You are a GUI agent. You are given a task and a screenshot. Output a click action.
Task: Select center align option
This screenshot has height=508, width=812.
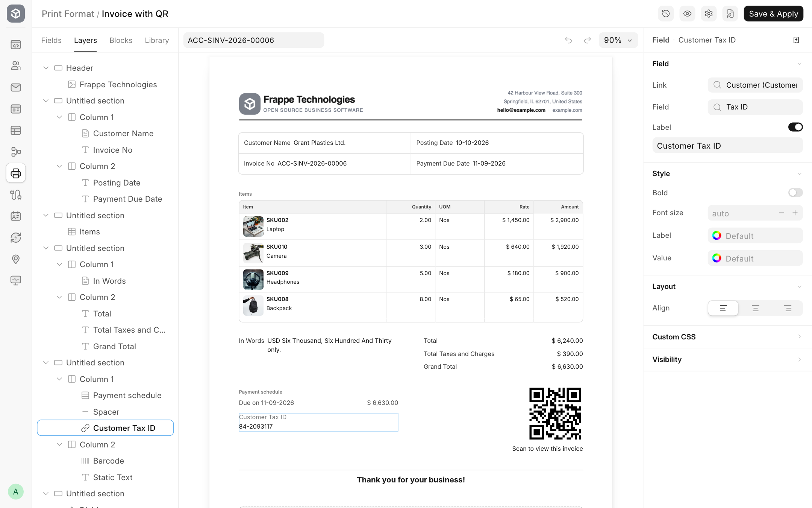pyautogui.click(x=755, y=308)
